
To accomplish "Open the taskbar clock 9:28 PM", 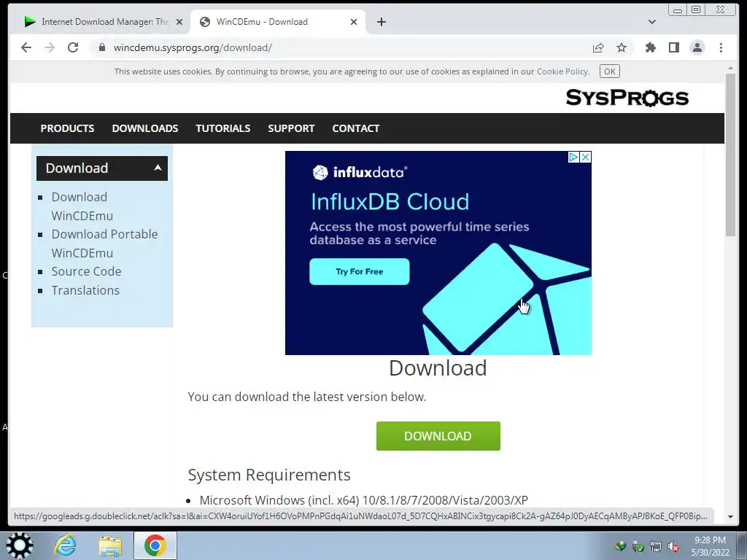I will coord(710,546).
